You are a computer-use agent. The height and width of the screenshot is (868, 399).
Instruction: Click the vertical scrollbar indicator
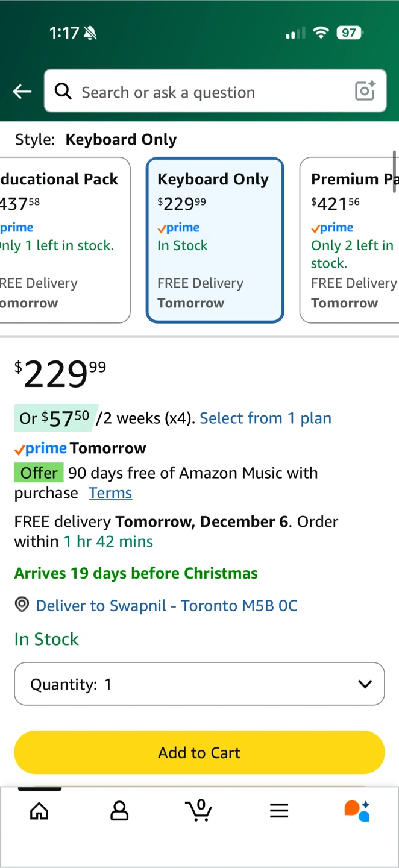pos(395,172)
